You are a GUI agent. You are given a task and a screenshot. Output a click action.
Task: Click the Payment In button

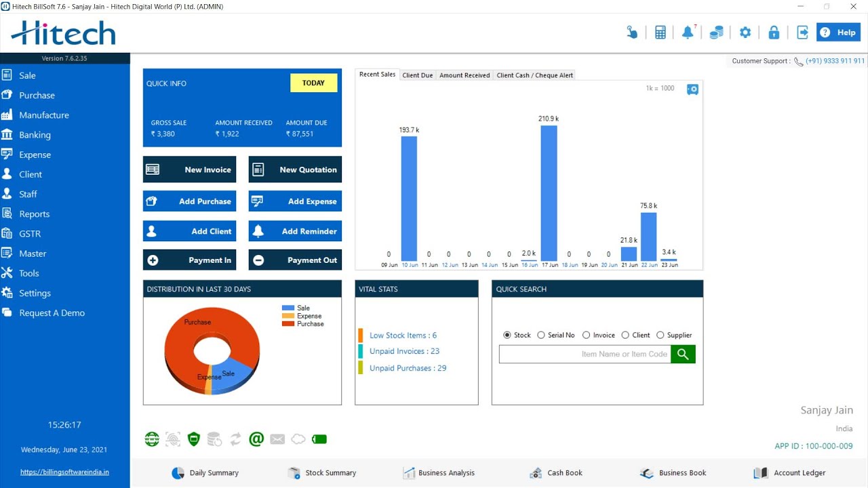click(x=189, y=260)
